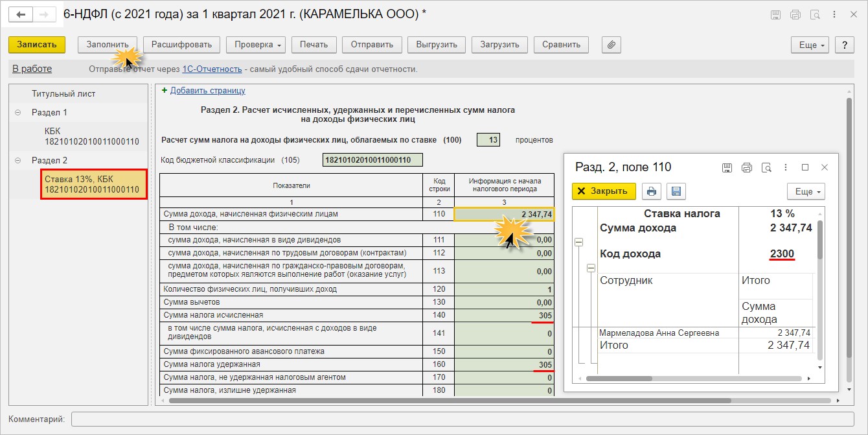Click the Печать button
The image size is (868, 435).
click(x=314, y=45)
